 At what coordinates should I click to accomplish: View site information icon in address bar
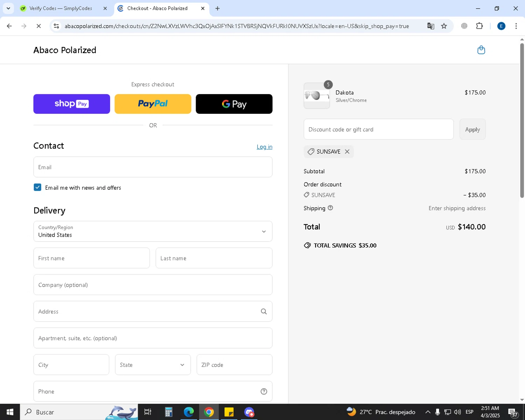point(56,26)
